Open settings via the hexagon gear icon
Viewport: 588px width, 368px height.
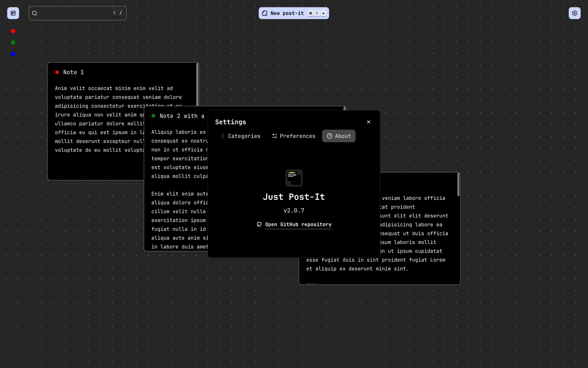574,13
